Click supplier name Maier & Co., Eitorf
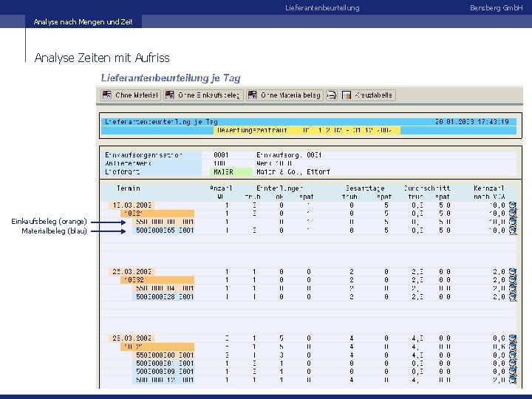 pos(293,172)
